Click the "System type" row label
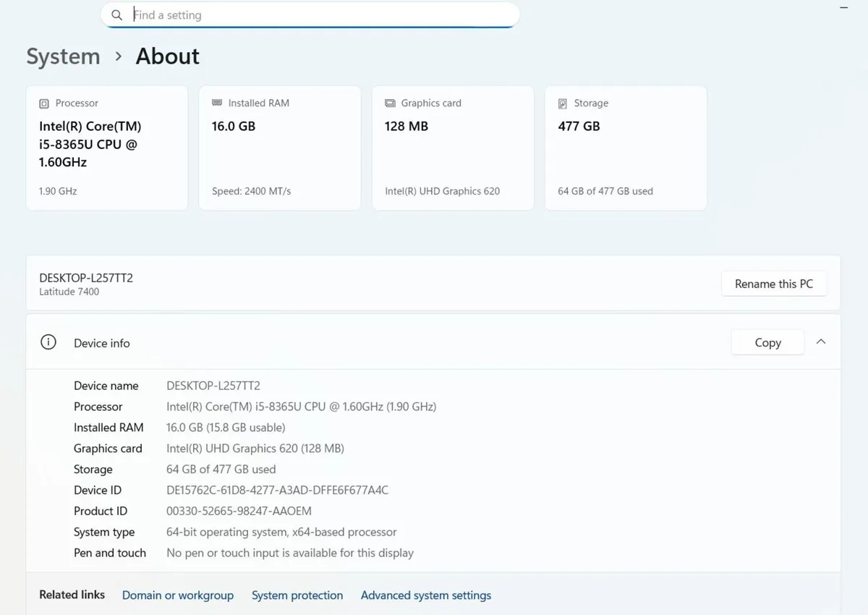The image size is (868, 615). (104, 532)
